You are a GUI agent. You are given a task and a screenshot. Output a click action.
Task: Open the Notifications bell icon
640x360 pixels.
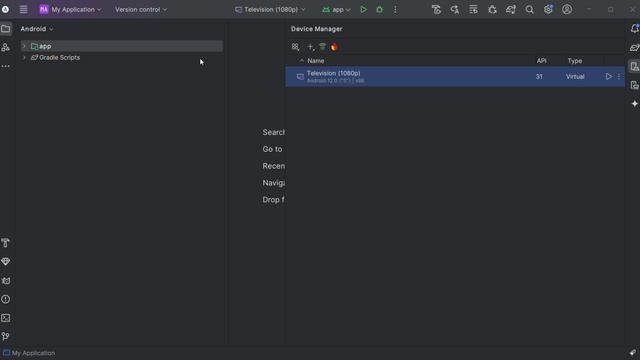[634, 29]
